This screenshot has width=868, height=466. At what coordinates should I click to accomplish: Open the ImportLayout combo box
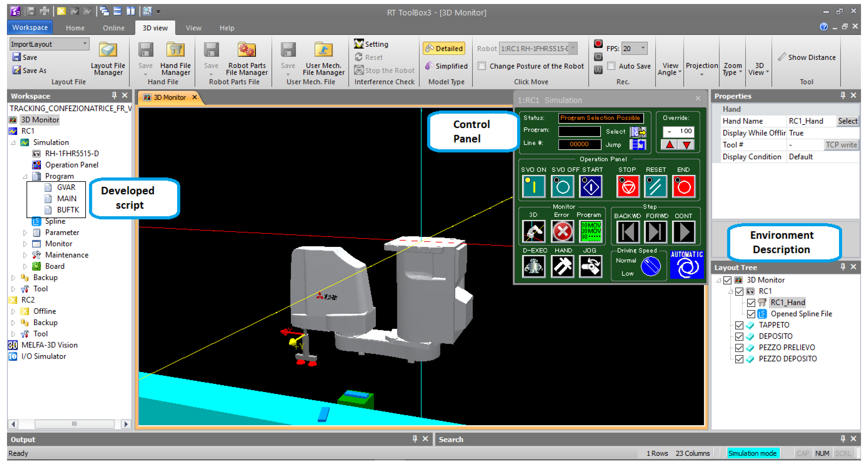(85, 44)
